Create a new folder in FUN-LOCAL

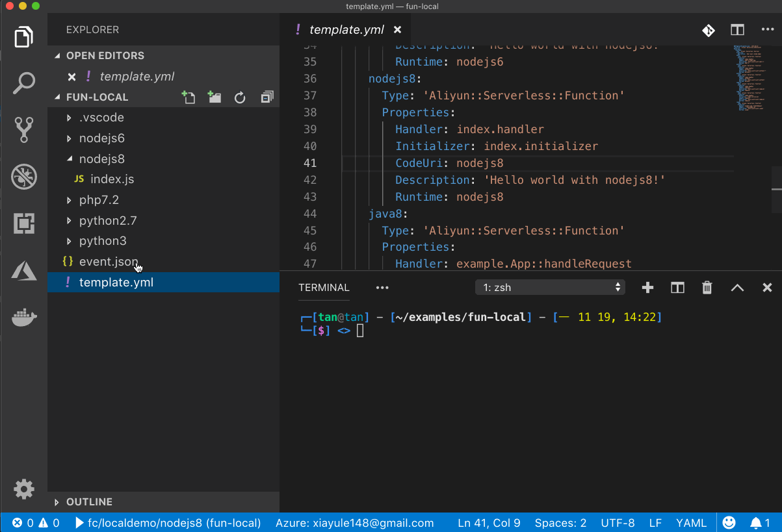click(x=215, y=97)
